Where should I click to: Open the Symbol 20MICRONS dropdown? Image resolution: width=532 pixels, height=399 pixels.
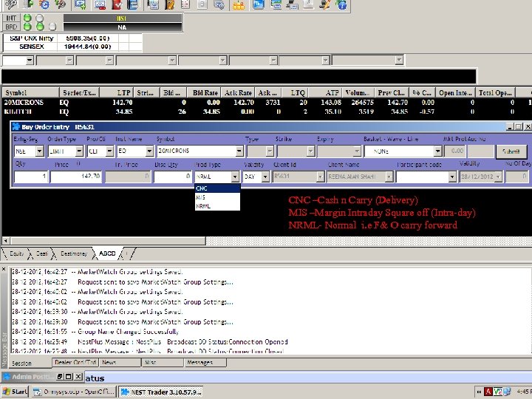[239, 151]
